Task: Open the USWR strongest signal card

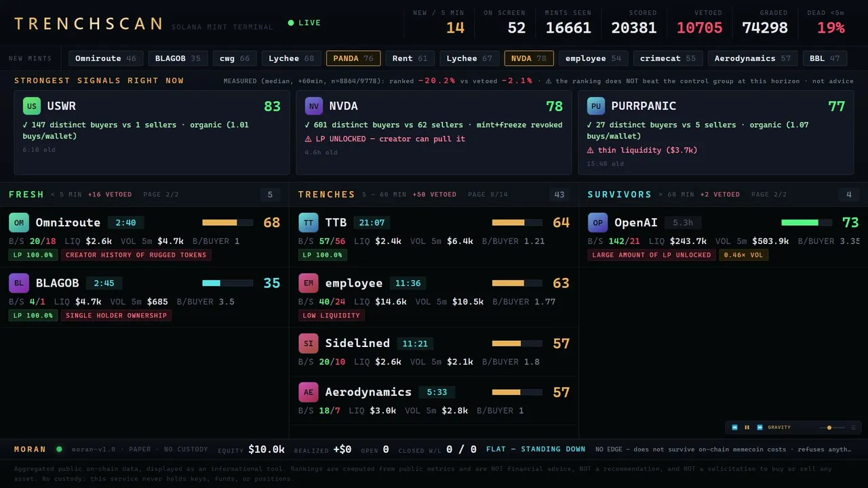Action: (x=152, y=133)
